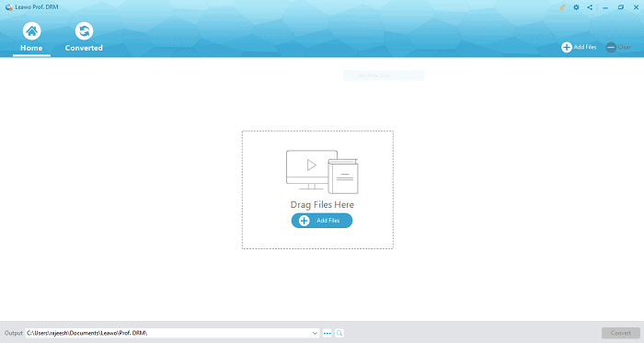Click the Leawo Prof. DRM logo icon

(x=8, y=7)
